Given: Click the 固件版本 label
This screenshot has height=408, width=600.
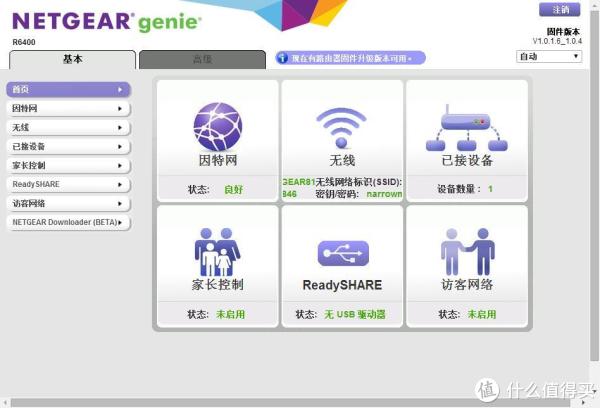Looking at the screenshot, I should pos(563,31).
